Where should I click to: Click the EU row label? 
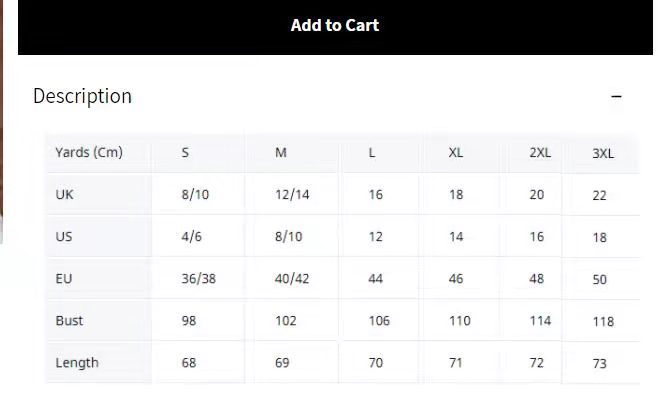click(64, 279)
